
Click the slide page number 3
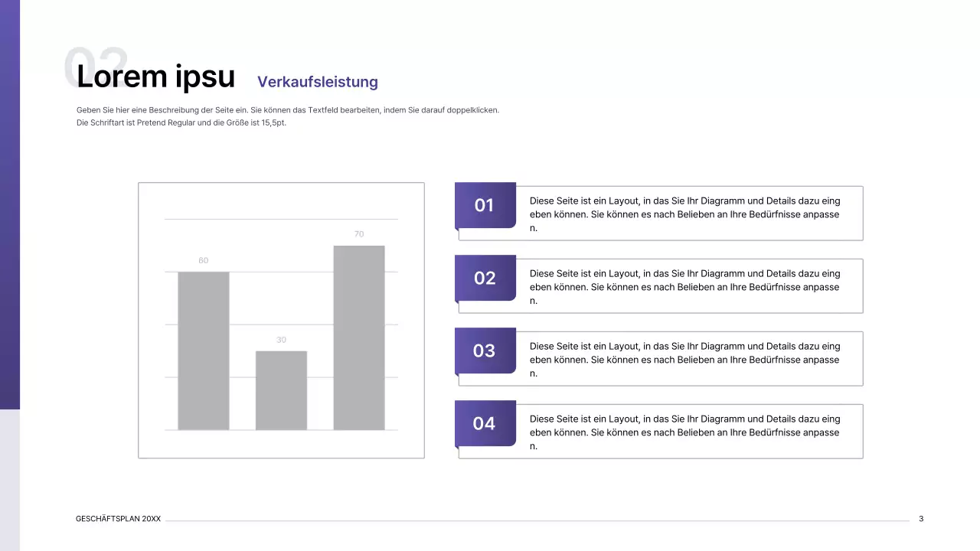pos(921,519)
